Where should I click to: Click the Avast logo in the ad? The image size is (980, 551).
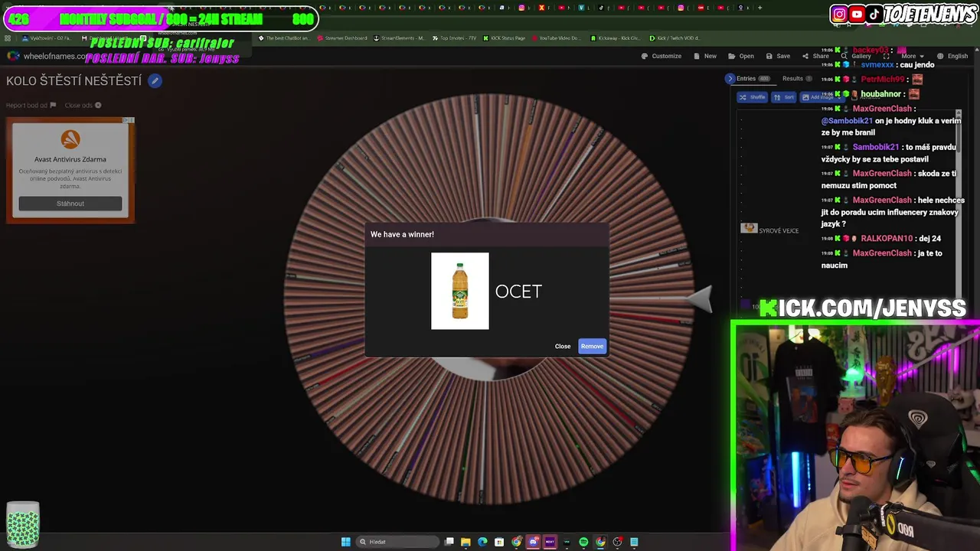point(70,139)
